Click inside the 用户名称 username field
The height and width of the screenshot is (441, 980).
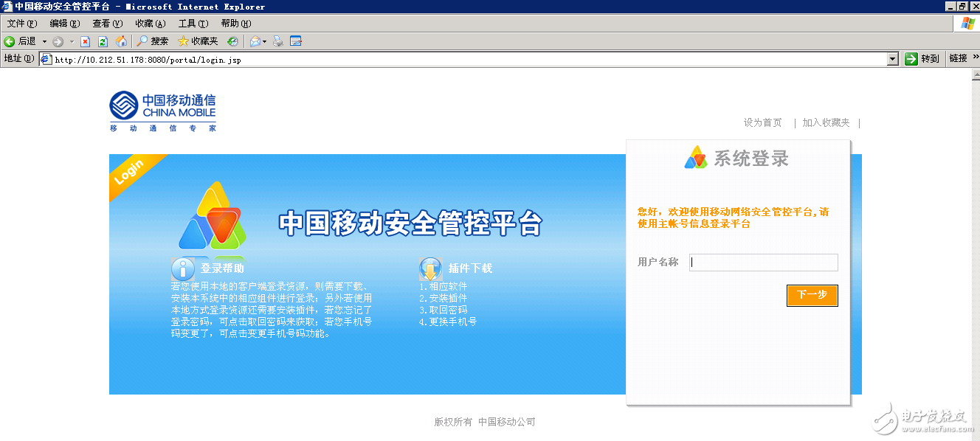click(763, 262)
